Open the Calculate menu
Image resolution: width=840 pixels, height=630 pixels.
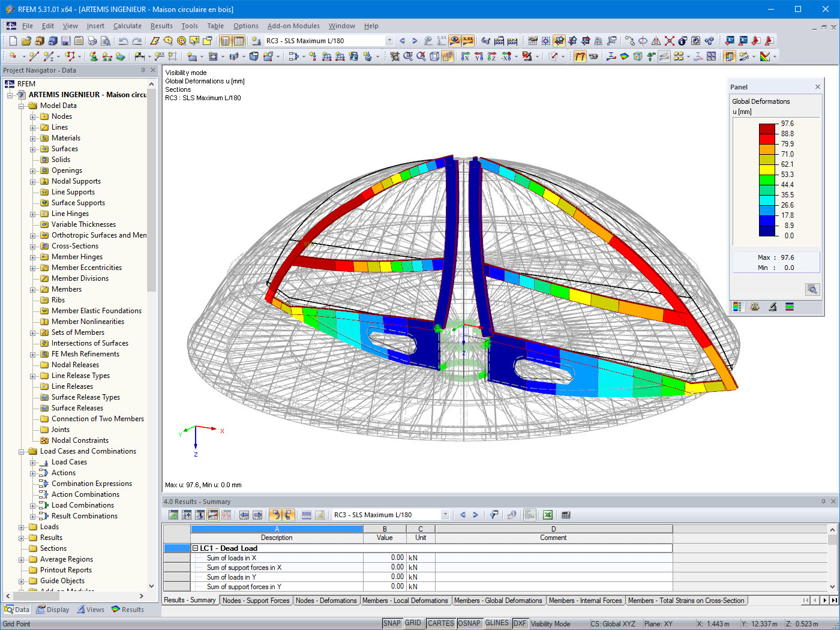(x=127, y=26)
